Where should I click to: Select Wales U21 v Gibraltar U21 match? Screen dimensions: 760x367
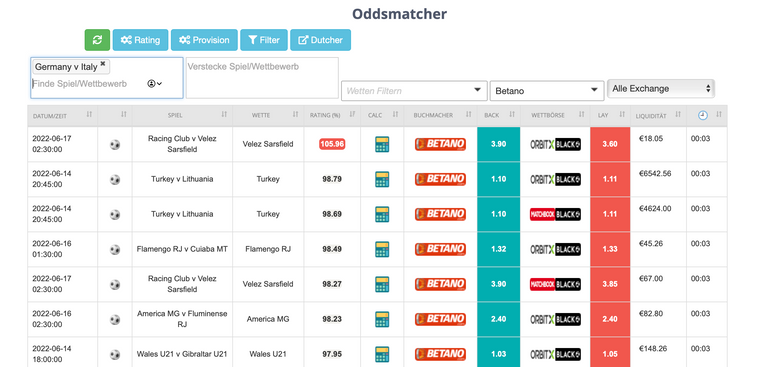(x=182, y=354)
